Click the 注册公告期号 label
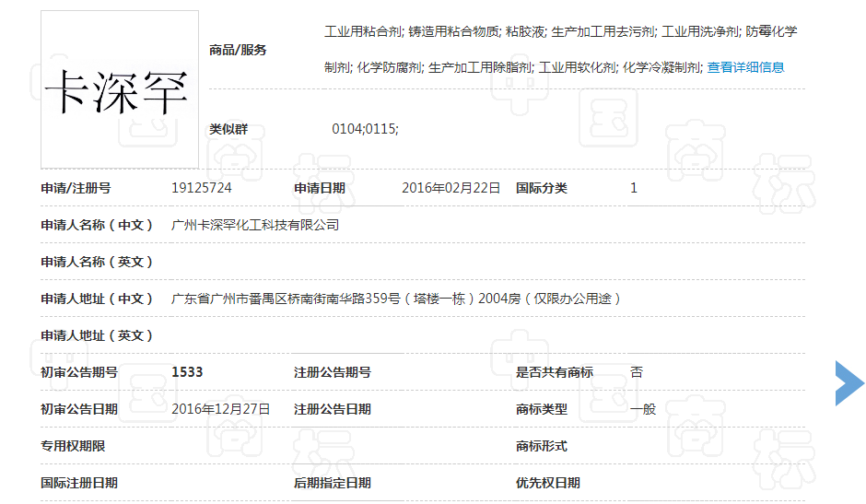Viewport: 866px width, 504px height. (333, 372)
